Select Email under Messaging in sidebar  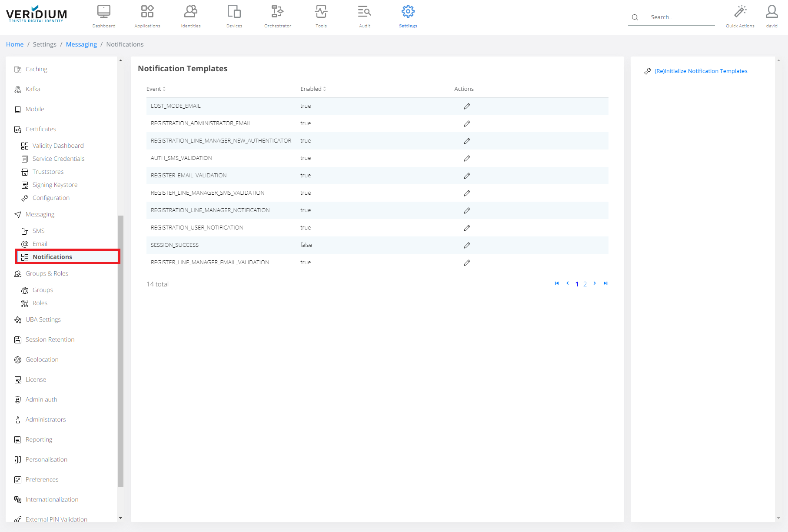coord(40,244)
